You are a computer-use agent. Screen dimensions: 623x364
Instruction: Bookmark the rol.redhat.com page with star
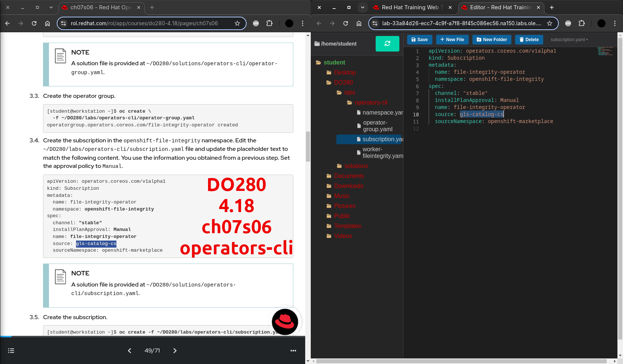click(x=237, y=23)
